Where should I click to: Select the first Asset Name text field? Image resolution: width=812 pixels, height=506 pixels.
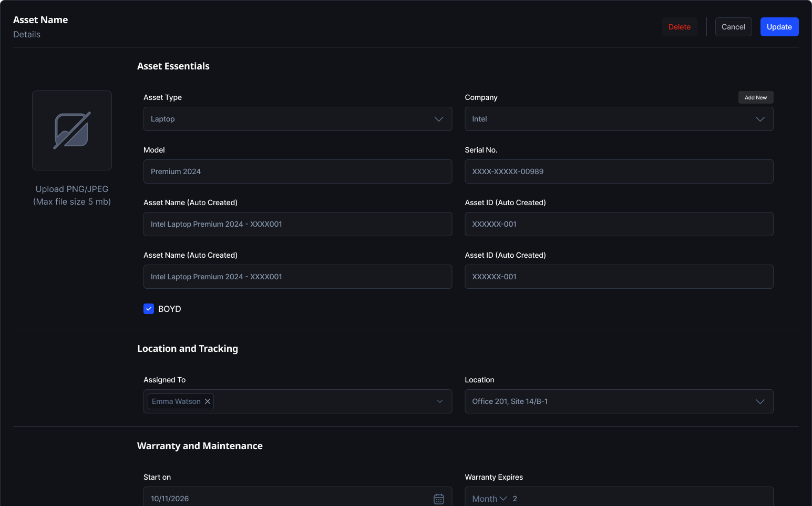297,224
